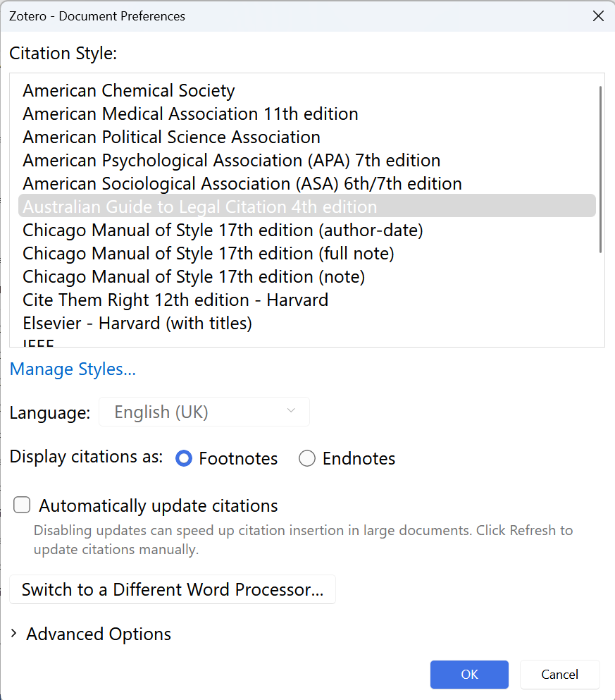Image resolution: width=615 pixels, height=700 pixels.
Task: Choose Chicago Manual of Style 17th edition (full note)
Action: click(x=307, y=254)
